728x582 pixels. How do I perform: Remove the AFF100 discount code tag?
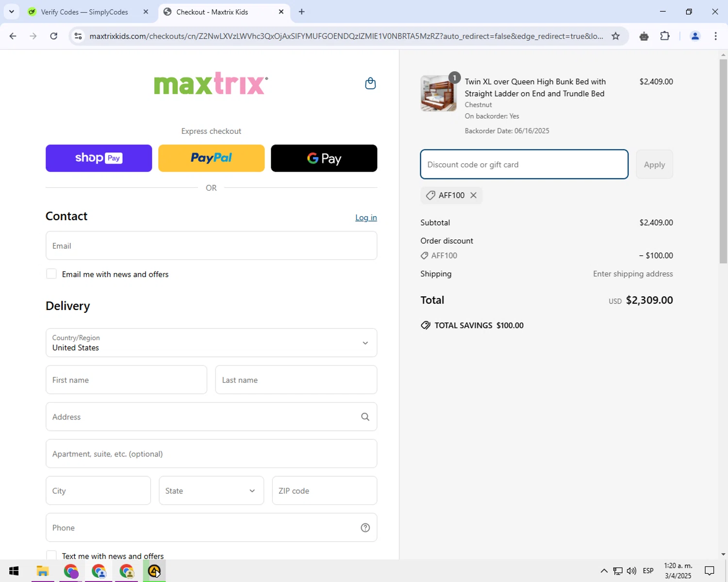[473, 195]
